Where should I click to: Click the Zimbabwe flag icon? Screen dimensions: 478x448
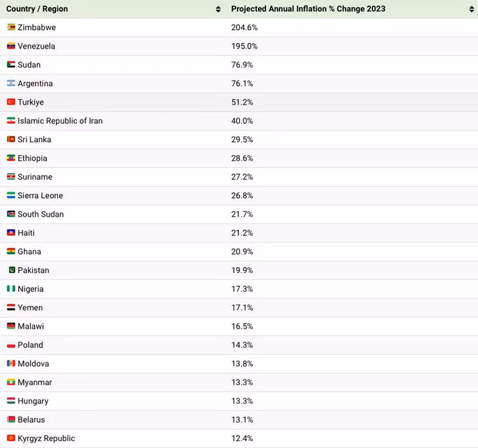(x=11, y=27)
